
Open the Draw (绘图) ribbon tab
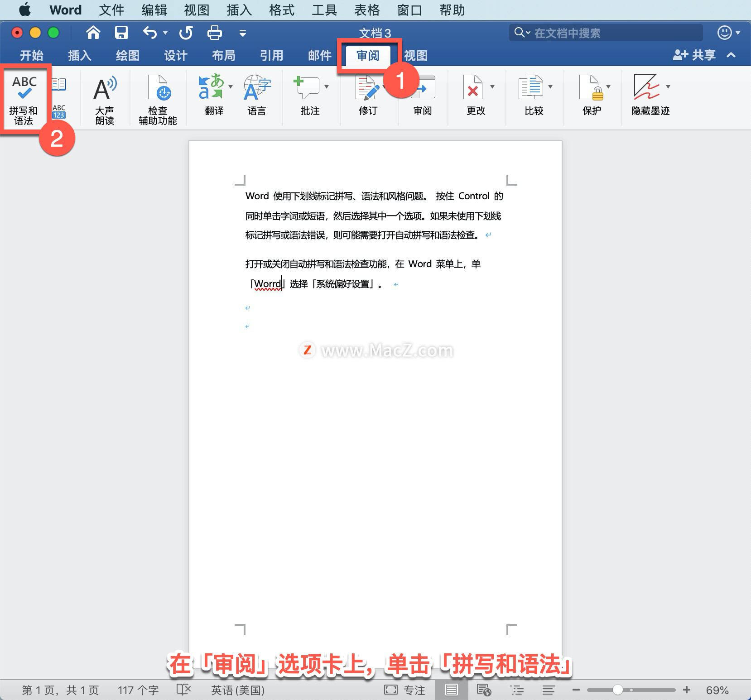[x=128, y=55]
